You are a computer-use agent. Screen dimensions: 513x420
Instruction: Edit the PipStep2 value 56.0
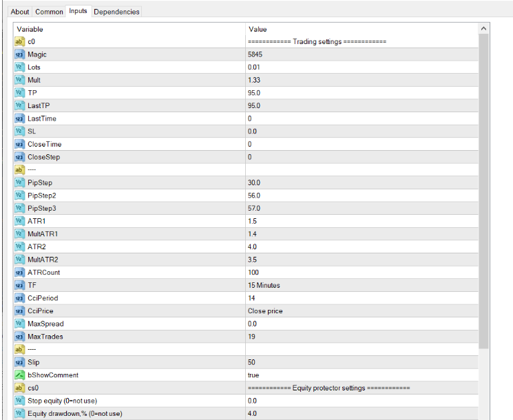[x=362, y=196]
